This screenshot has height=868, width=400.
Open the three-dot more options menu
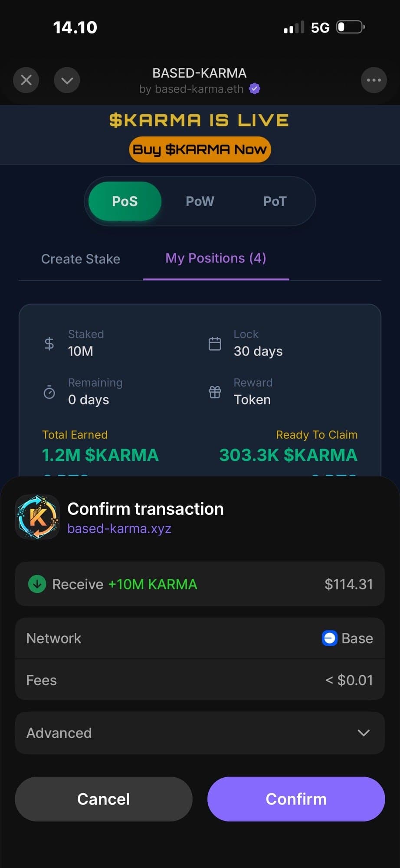pyautogui.click(x=374, y=80)
